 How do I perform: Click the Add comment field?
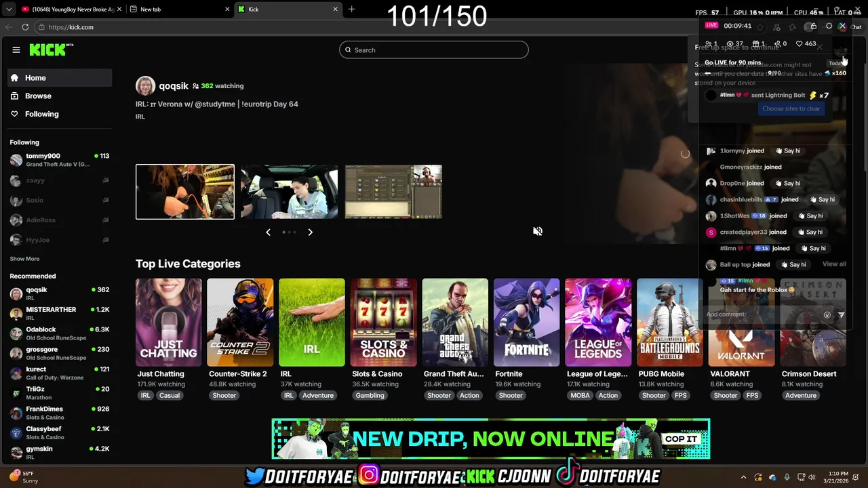[x=761, y=314]
